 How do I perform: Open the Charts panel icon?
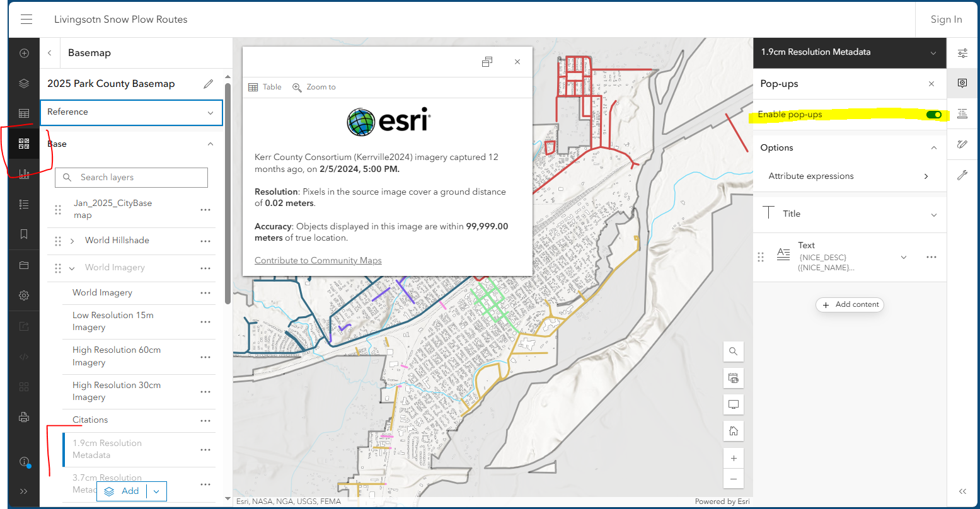tap(23, 173)
